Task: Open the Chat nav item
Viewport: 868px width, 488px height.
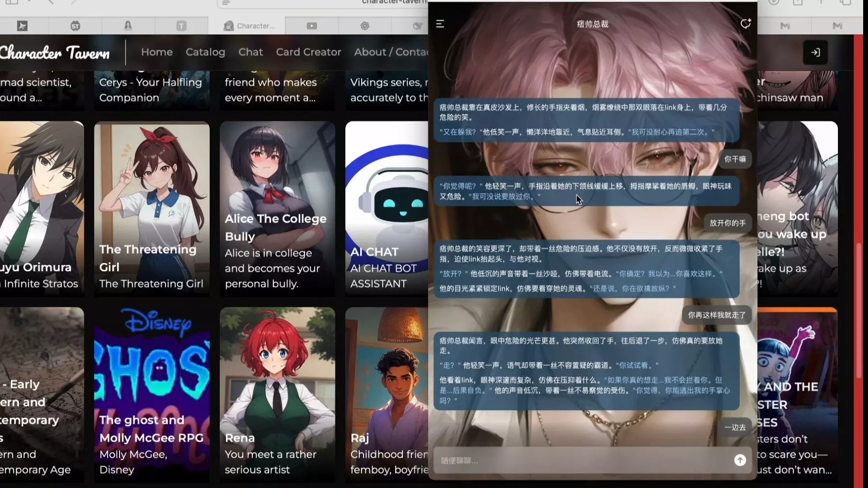Action: pyautogui.click(x=251, y=52)
